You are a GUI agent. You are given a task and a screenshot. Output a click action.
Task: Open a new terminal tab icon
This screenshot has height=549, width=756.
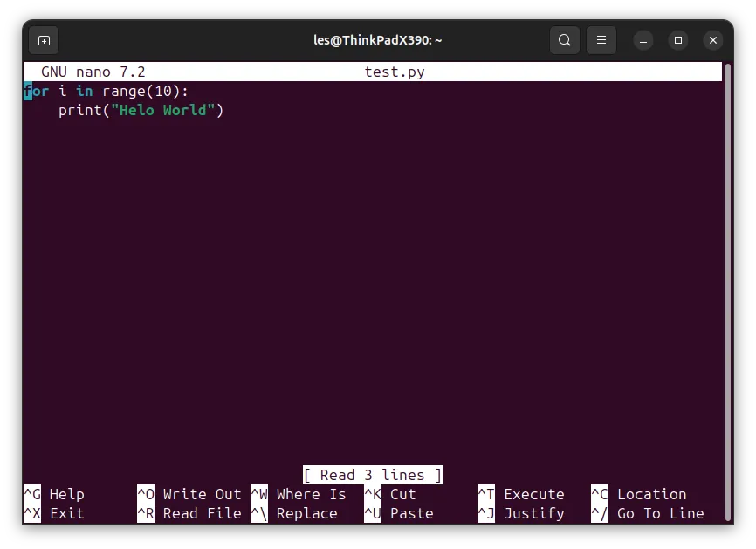pyautogui.click(x=44, y=40)
